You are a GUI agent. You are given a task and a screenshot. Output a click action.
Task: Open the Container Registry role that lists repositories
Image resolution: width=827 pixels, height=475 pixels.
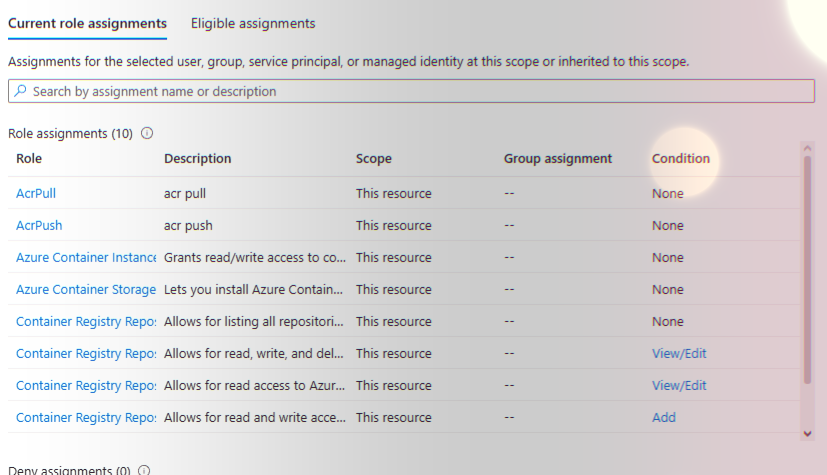86,321
